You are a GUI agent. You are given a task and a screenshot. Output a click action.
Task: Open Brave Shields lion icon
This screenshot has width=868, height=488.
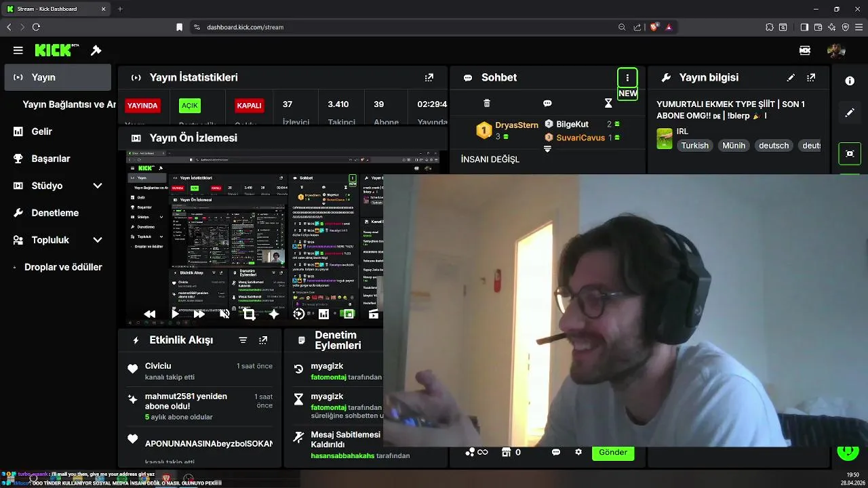tap(654, 27)
